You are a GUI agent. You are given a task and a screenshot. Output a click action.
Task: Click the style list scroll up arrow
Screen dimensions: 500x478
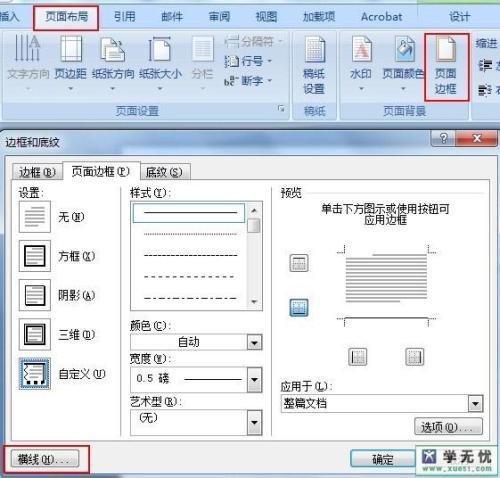pos(254,211)
